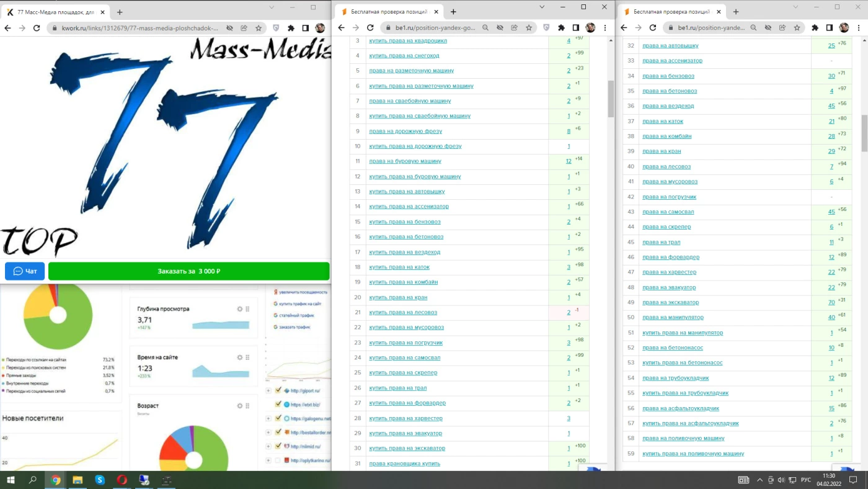Check the http://oplytkarino.ru checkbox
The width and height of the screenshot is (868, 489).
click(x=278, y=460)
